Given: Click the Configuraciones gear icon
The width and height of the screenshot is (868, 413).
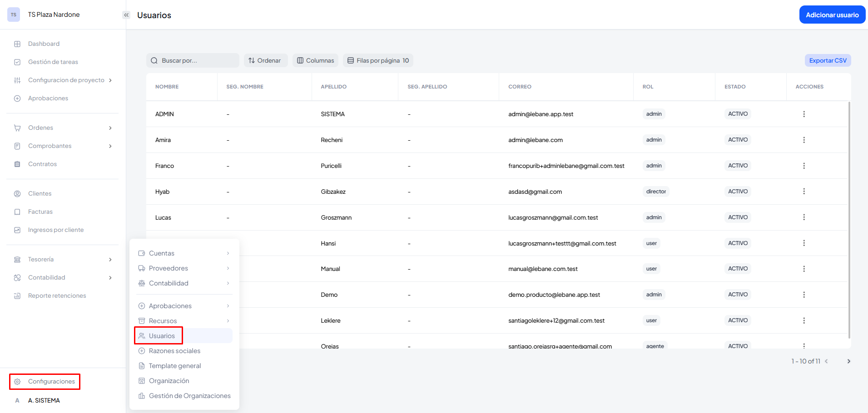Looking at the screenshot, I should click(17, 382).
